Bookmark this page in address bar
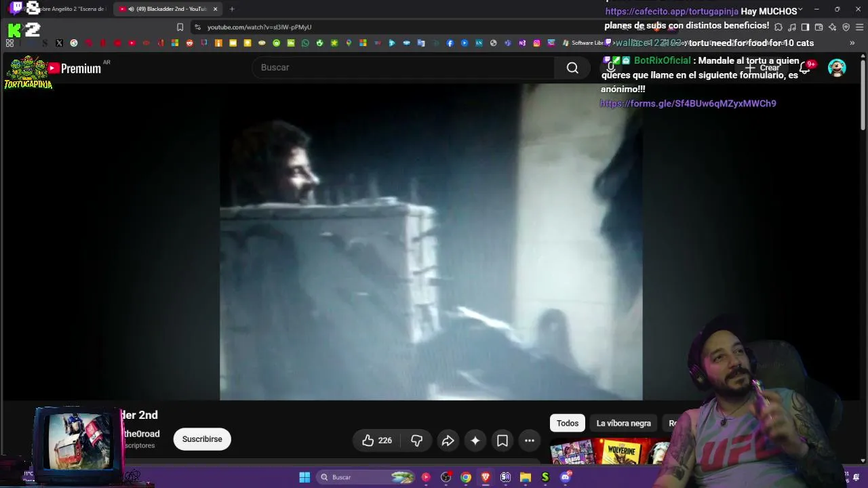The image size is (868, 488). (x=180, y=27)
